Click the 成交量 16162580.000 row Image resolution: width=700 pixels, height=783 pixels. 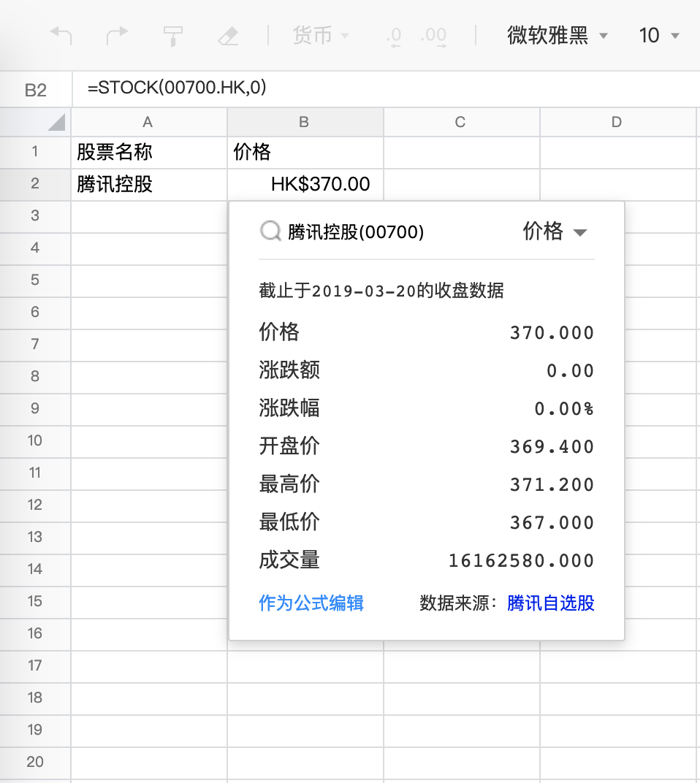[x=426, y=560]
